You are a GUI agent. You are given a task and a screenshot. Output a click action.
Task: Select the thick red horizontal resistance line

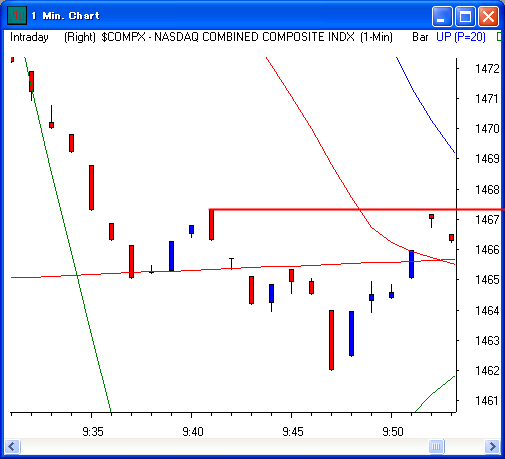[356, 210]
